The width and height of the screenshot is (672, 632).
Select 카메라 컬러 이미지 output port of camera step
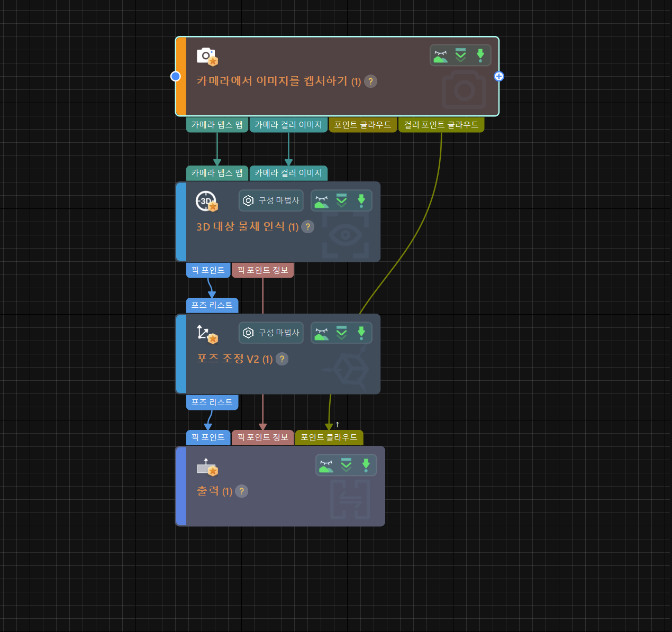tap(288, 125)
